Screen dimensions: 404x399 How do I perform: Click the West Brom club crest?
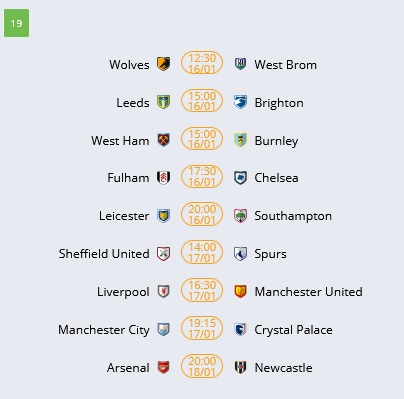pos(240,64)
